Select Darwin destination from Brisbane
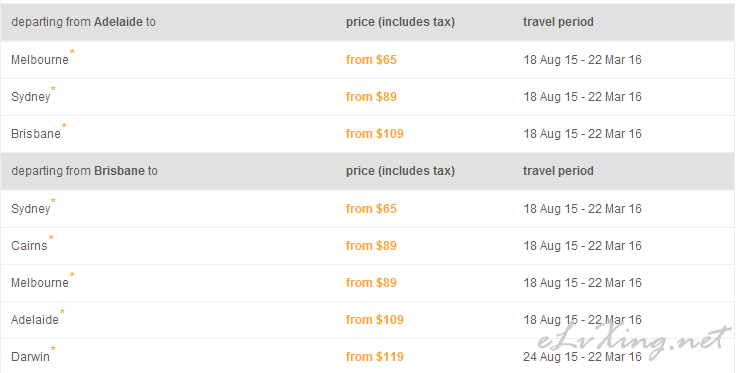 [x=30, y=356]
